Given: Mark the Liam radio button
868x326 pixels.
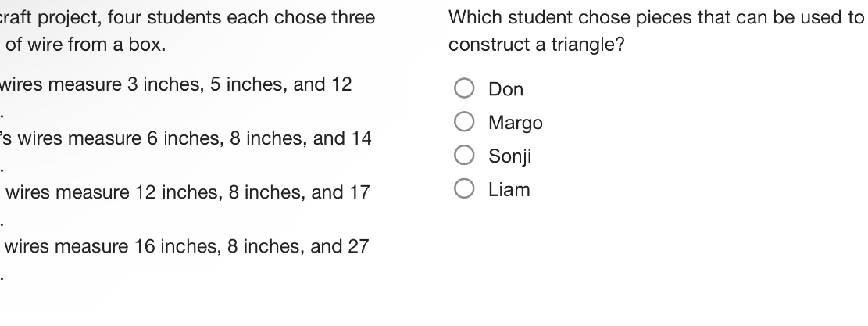Looking at the screenshot, I should pos(464,190).
